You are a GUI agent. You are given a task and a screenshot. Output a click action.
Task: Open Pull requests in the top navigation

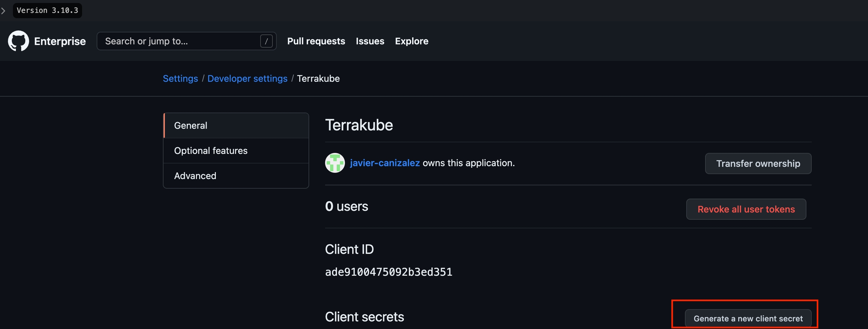[316, 41]
